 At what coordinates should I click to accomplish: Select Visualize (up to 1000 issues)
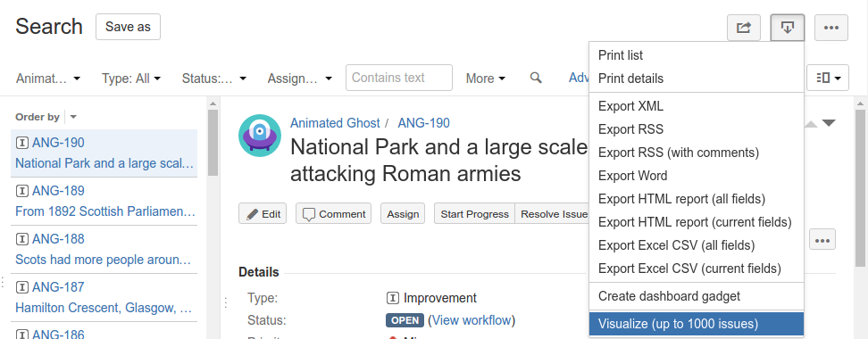tap(697, 324)
